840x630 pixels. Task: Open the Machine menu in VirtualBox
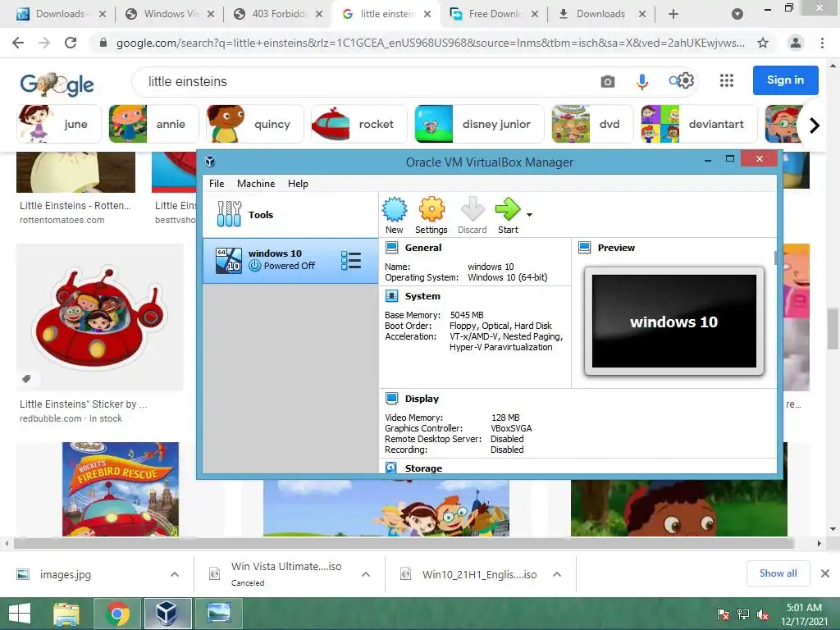coord(256,184)
